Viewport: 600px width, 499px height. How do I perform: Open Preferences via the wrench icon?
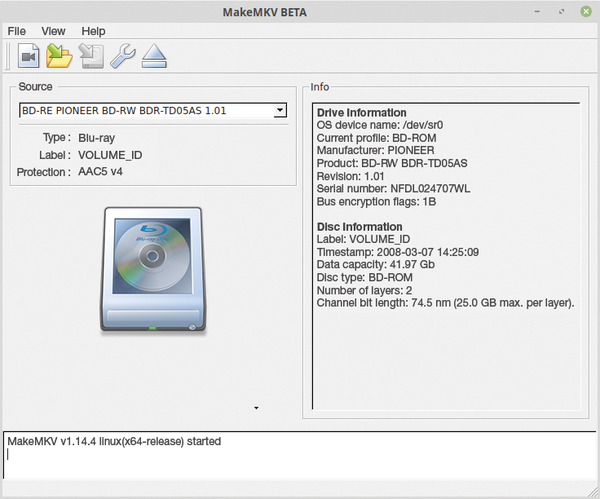tap(123, 56)
